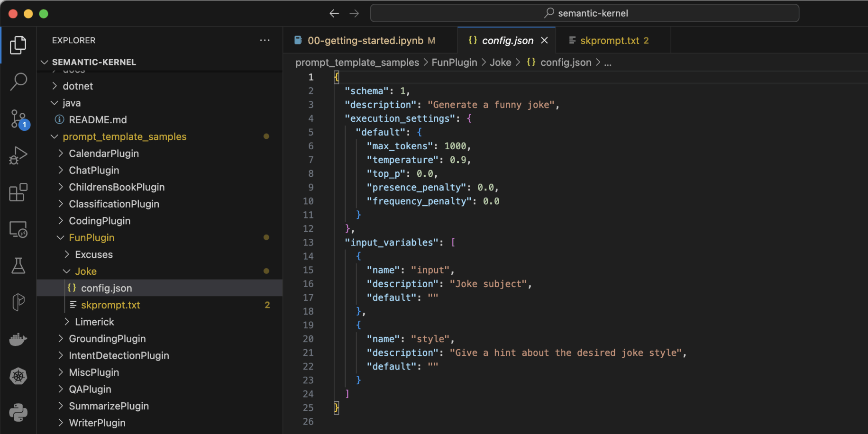Open the Search view in activity bar

[x=18, y=81]
